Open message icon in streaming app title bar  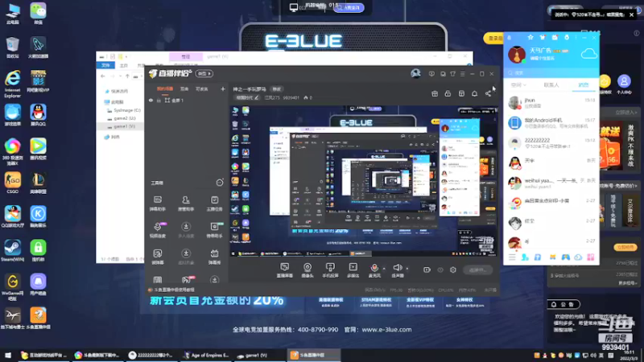coord(431,74)
